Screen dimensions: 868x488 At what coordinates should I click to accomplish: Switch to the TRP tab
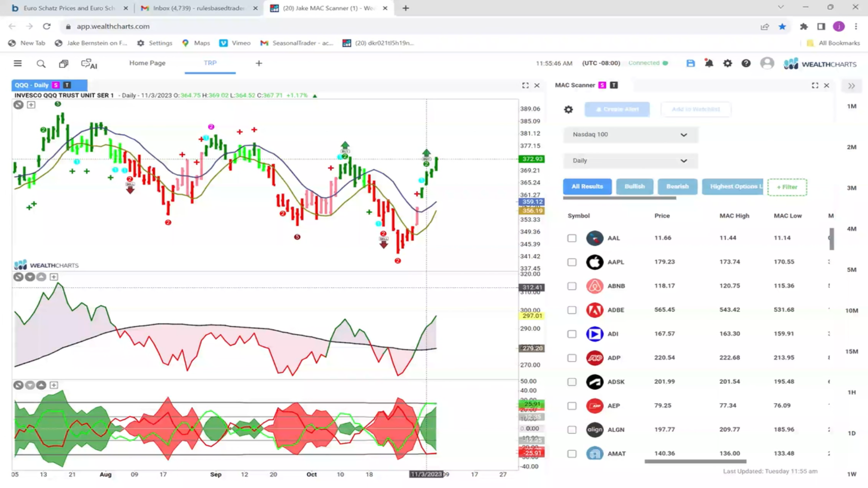(x=210, y=63)
